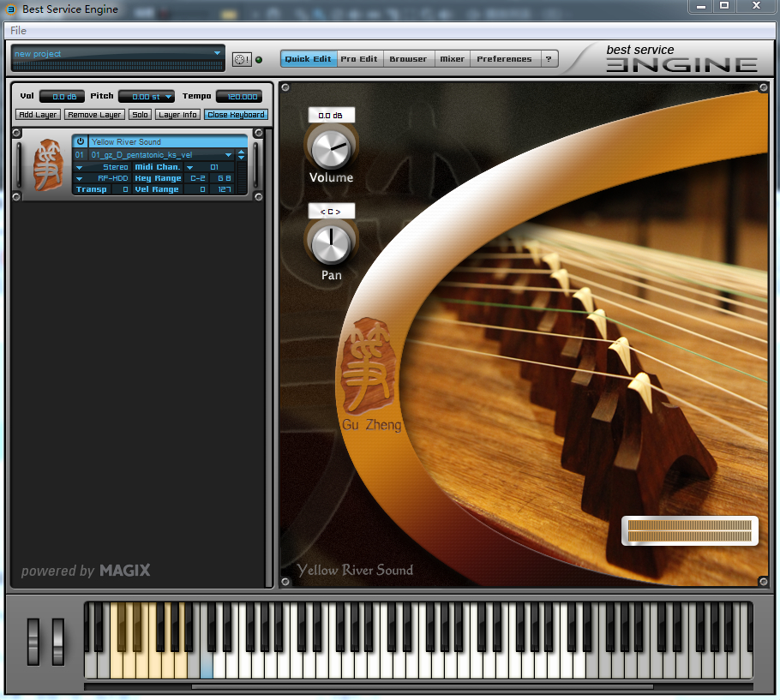
Task: Click the Best Service Engine title icon
Action: tap(11, 9)
